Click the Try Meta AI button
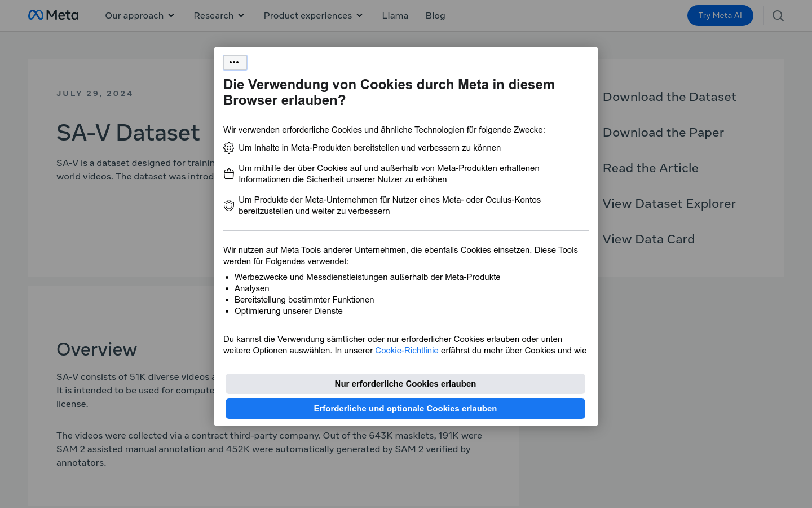812x508 pixels. point(720,16)
